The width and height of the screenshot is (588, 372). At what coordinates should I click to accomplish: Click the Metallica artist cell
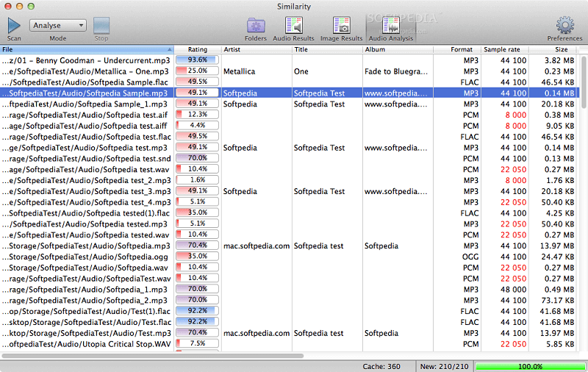[240, 71]
